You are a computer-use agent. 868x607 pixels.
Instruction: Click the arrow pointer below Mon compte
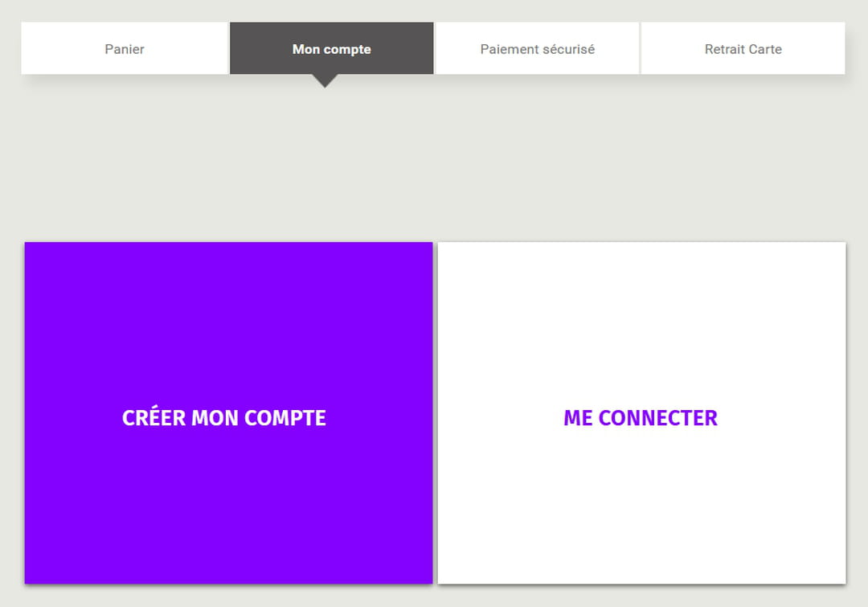click(324, 80)
